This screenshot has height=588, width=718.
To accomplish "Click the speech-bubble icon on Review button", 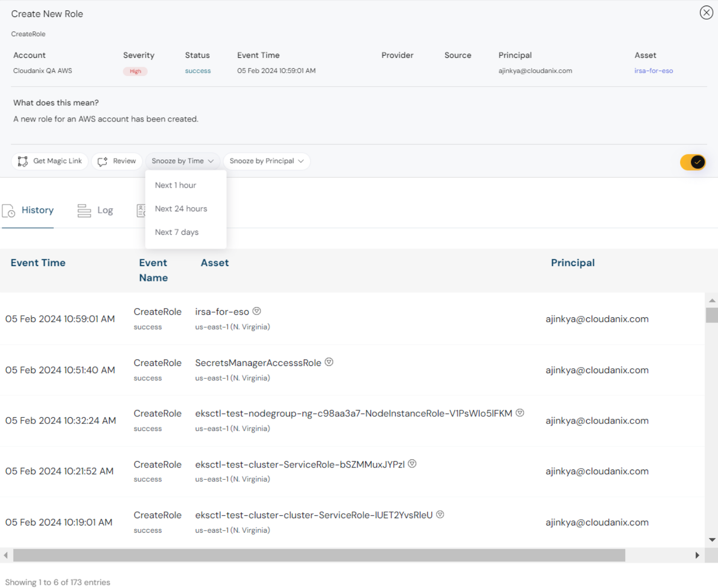I will tap(104, 161).
